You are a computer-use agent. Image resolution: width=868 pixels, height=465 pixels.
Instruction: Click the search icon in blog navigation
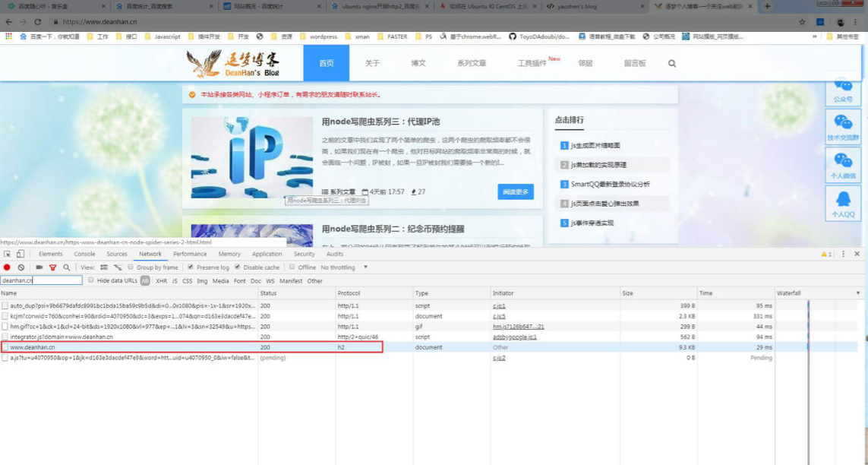pos(671,64)
